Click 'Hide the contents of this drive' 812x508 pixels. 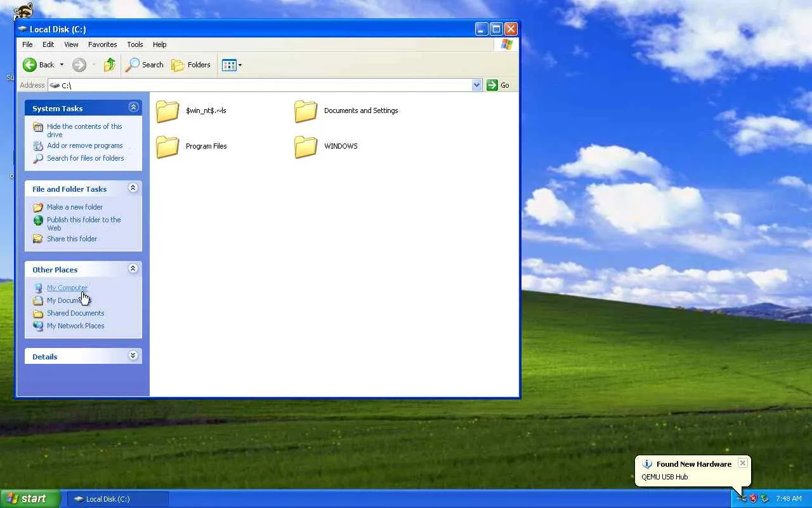84,130
